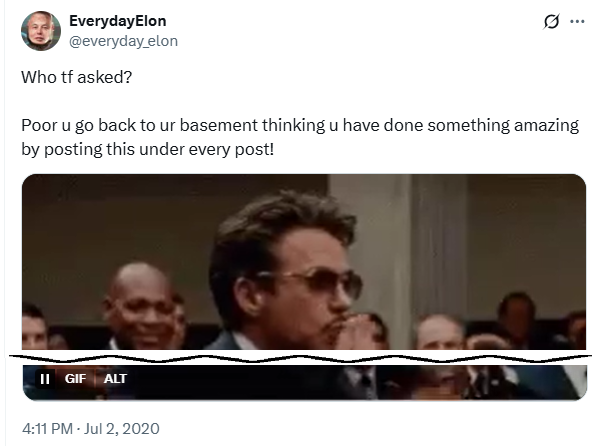Viewport: 592px width, 446px height.
Task: Visit the @everyday_elon handle link
Action: click(x=123, y=41)
